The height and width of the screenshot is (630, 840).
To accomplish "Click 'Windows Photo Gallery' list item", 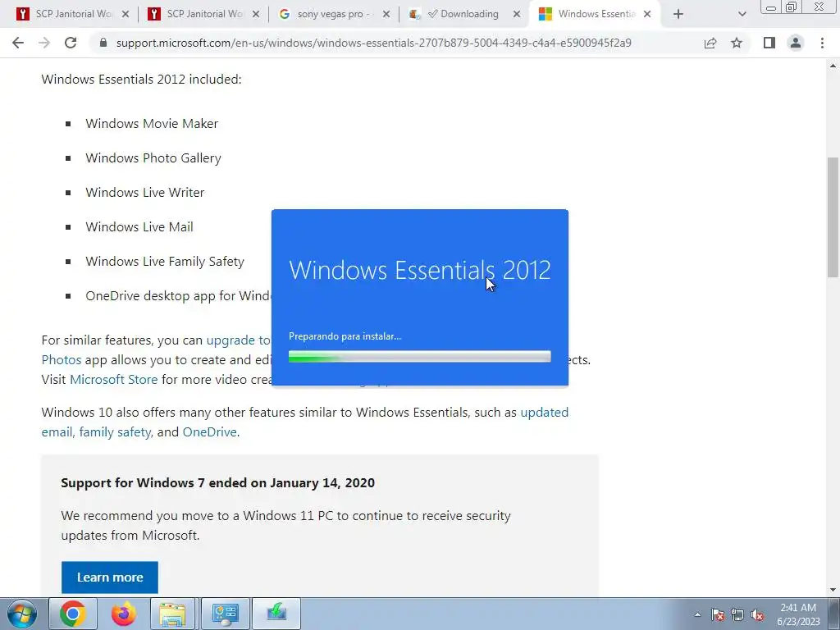I will click(153, 158).
